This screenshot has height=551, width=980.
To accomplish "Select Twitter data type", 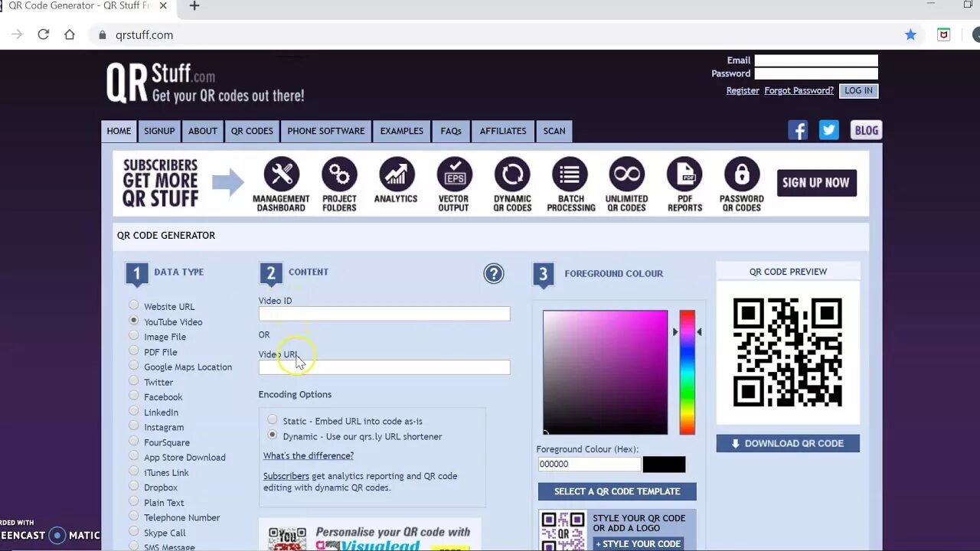I will coord(134,380).
